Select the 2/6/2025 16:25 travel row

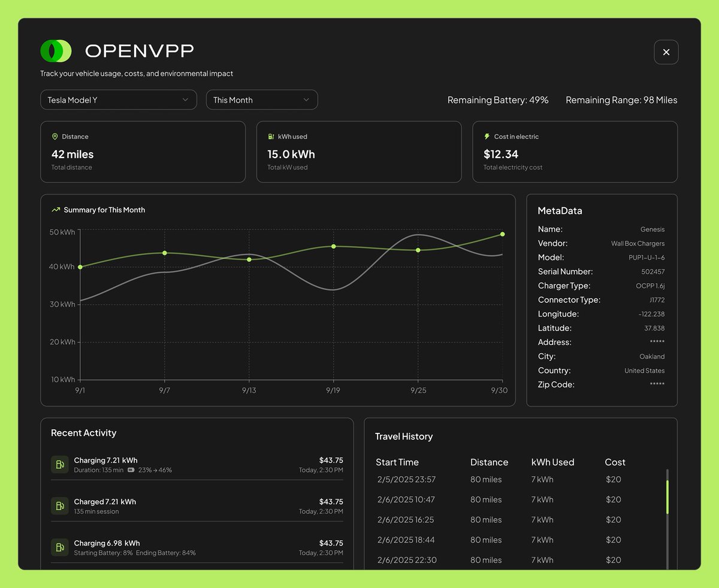499,520
